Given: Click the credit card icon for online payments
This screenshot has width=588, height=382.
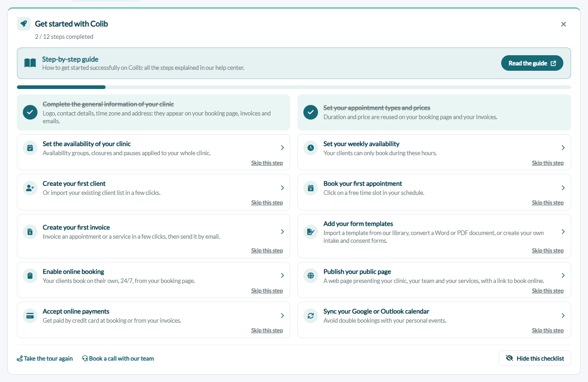Looking at the screenshot, I should pos(30,315).
